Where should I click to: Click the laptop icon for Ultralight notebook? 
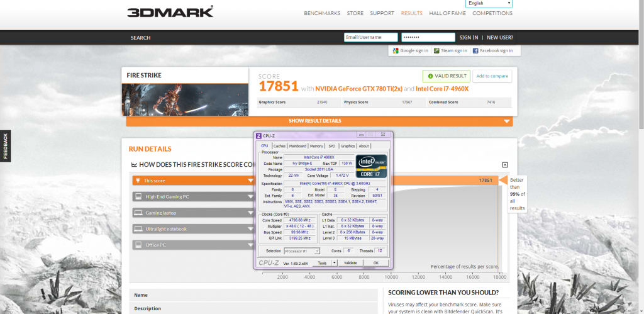click(x=138, y=228)
